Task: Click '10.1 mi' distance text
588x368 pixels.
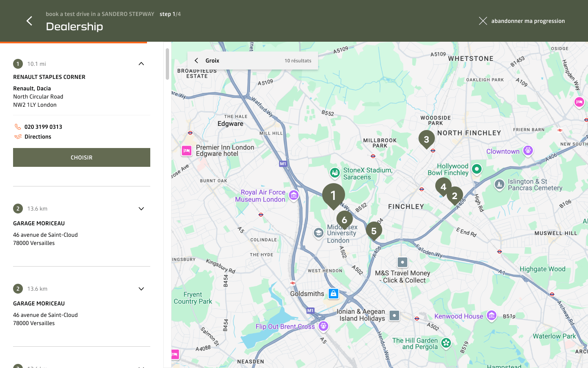Action: 37,64
